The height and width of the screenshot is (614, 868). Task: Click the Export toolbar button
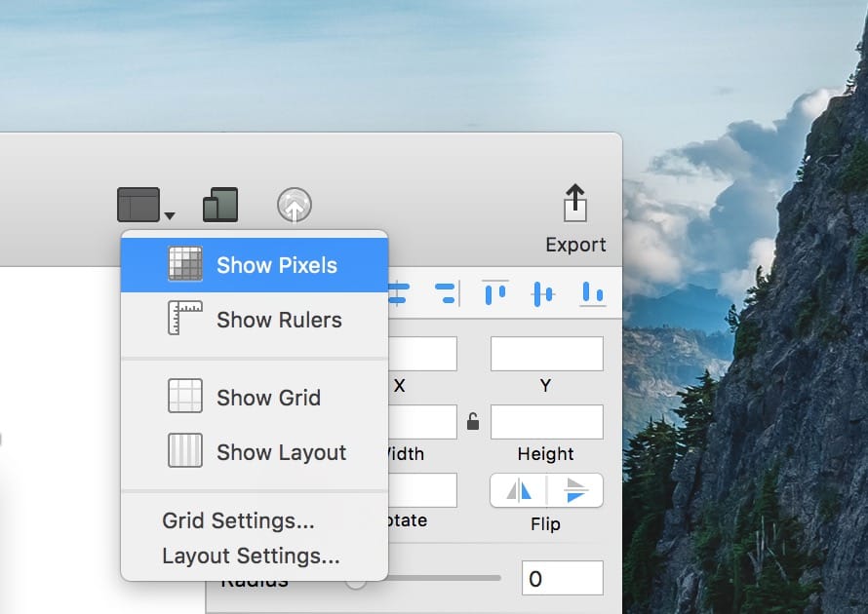tap(575, 218)
